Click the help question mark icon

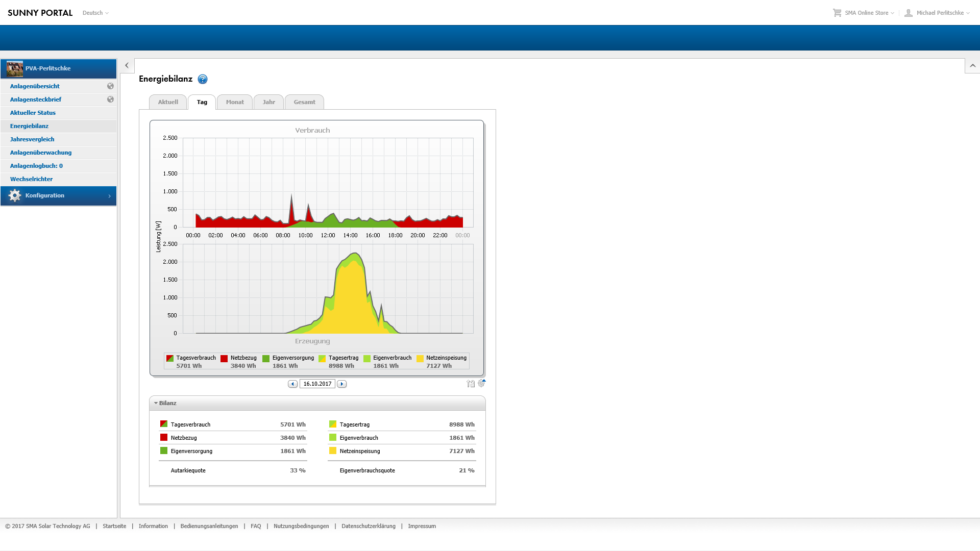point(203,79)
